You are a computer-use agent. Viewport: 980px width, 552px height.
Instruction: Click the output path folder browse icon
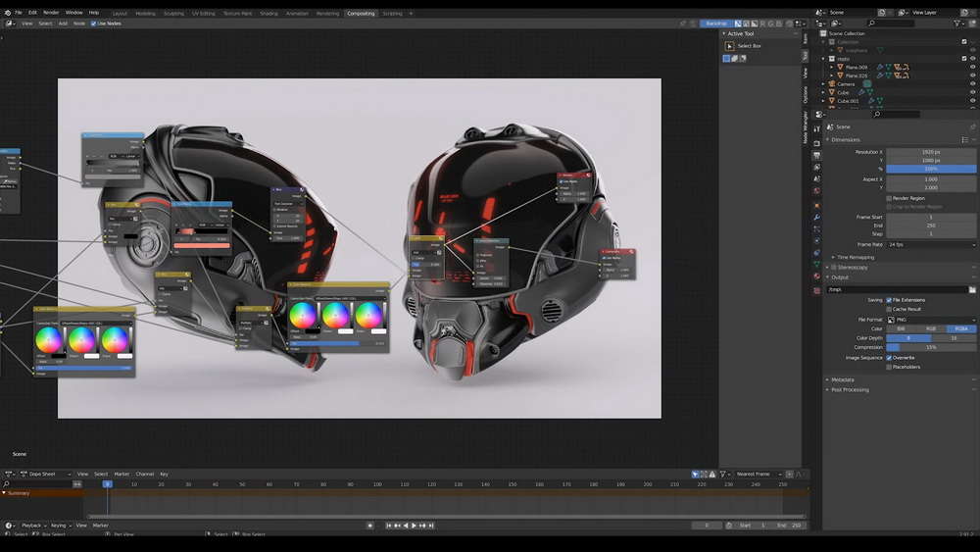(x=972, y=289)
